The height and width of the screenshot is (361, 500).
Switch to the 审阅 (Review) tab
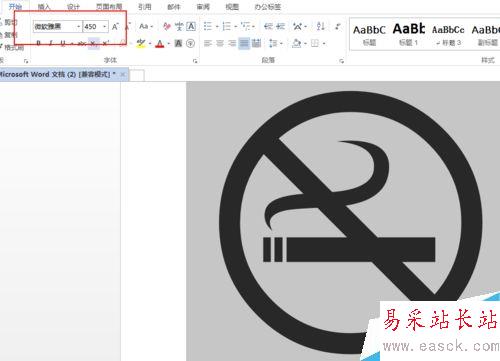pos(203,6)
